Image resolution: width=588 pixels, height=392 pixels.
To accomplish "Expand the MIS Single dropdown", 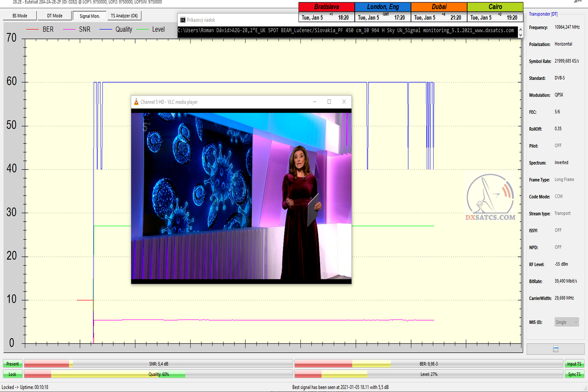I will point(566,322).
